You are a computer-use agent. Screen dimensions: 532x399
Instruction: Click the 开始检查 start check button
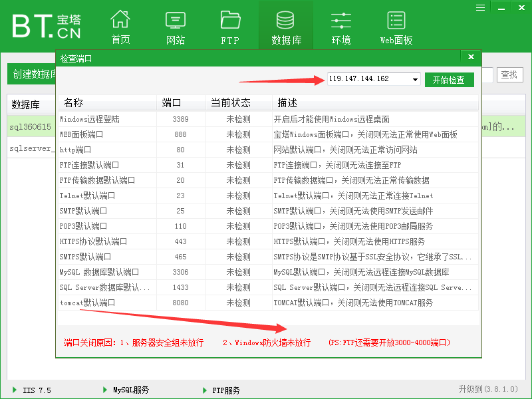tap(448, 79)
